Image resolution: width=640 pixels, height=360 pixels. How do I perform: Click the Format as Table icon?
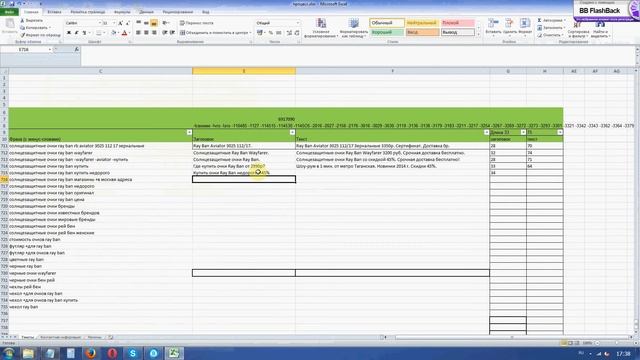(354, 23)
